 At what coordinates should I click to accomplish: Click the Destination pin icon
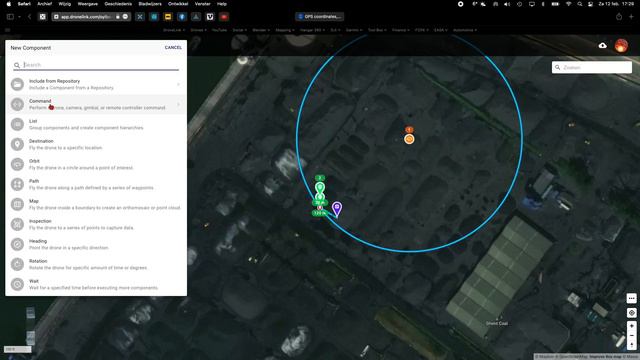17,144
